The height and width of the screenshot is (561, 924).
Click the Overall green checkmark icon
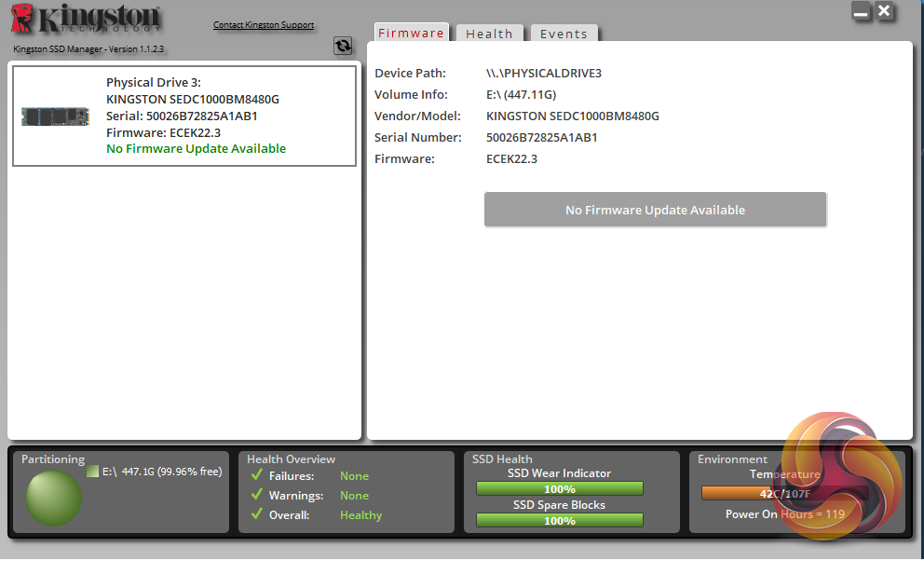click(x=256, y=513)
